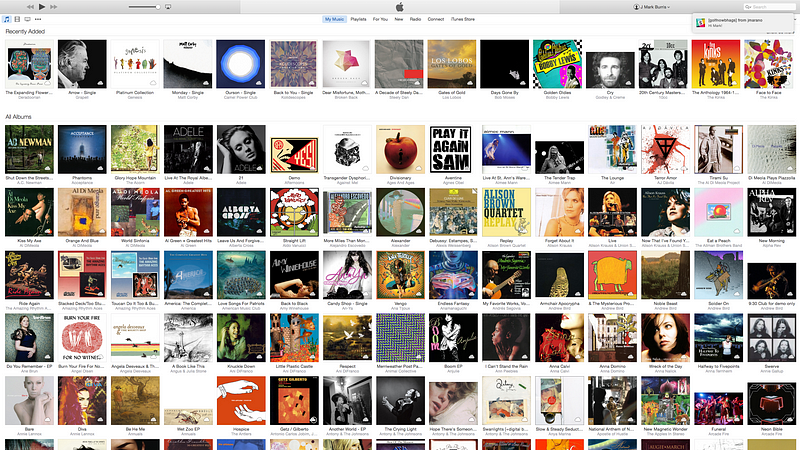Click the 'Al Green = Greatest Hits' title

coord(188,241)
